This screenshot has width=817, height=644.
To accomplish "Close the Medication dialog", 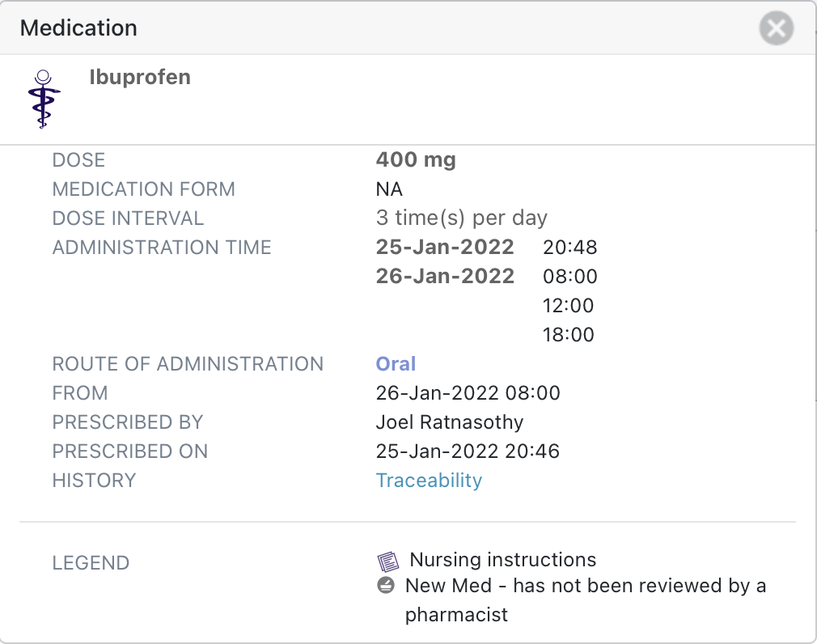I will pyautogui.click(x=776, y=29).
